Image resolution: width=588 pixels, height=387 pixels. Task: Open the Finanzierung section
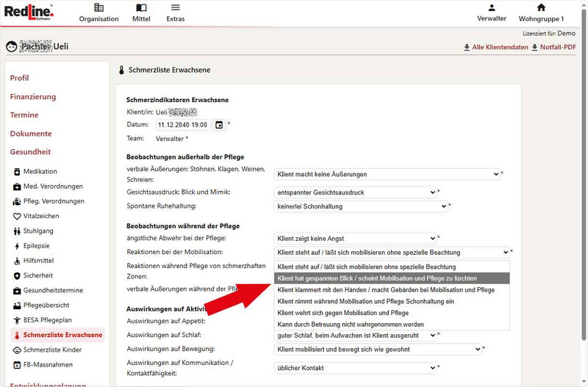[33, 97]
